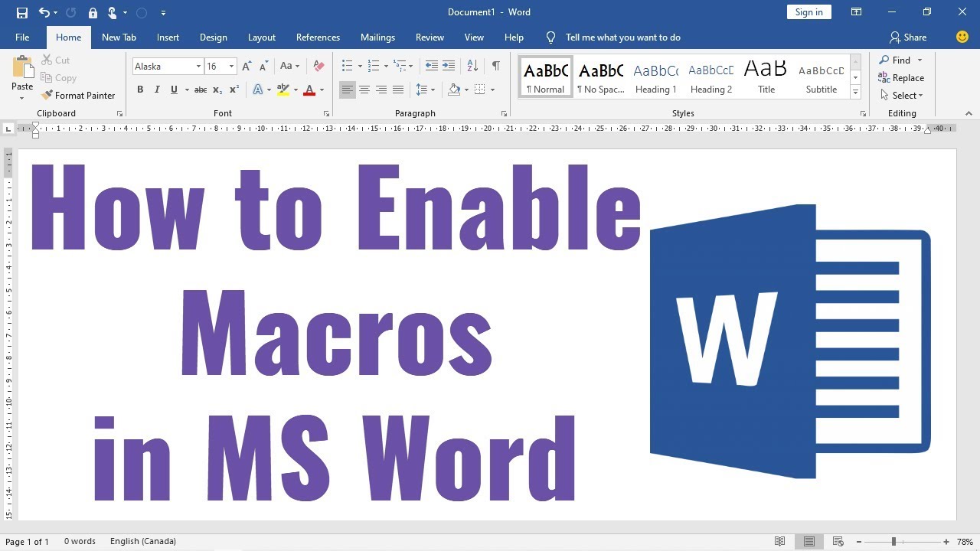This screenshot has height=551, width=980.
Task: Switch to the Insert tab
Action: tap(168, 37)
